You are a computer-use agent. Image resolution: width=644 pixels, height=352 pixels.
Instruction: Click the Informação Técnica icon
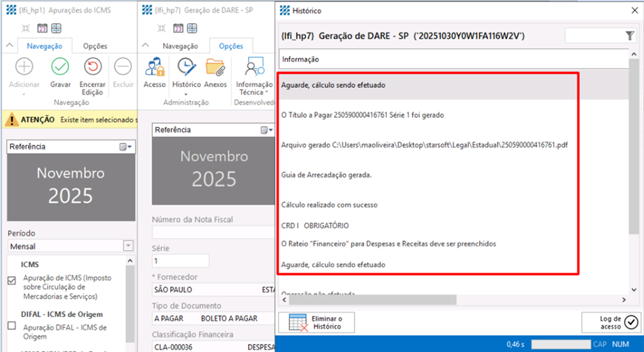click(254, 67)
